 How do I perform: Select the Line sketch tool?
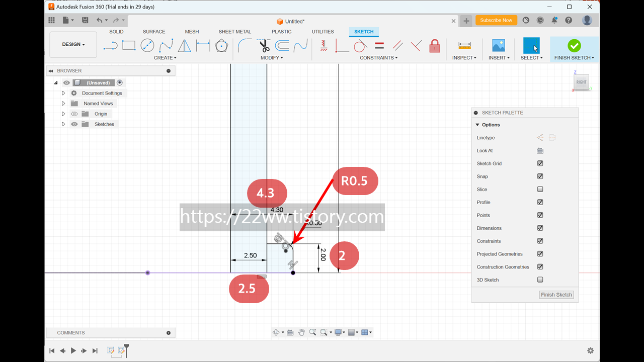tap(110, 46)
